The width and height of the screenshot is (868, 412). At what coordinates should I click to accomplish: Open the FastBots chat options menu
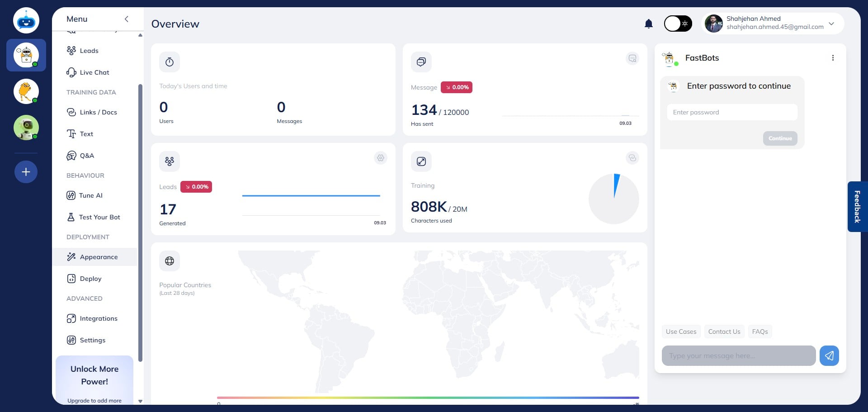(x=833, y=58)
